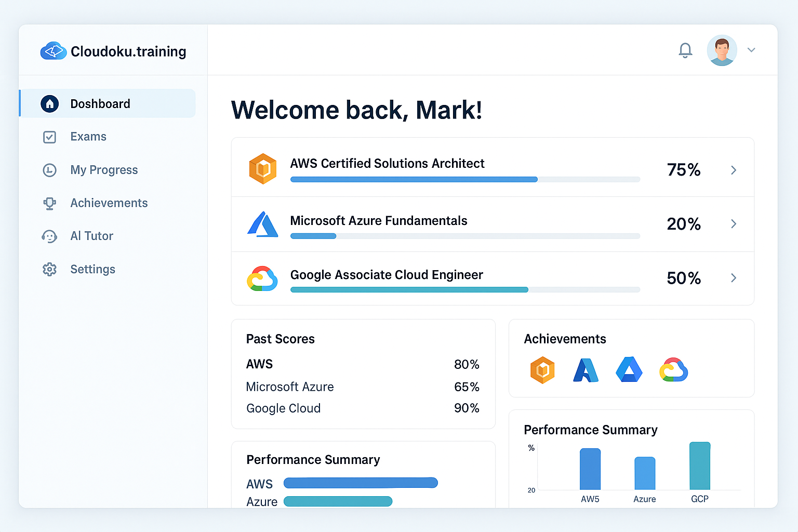The width and height of the screenshot is (798, 532).
Task: Click the AWS hexagon icon in course list
Action: click(263, 169)
